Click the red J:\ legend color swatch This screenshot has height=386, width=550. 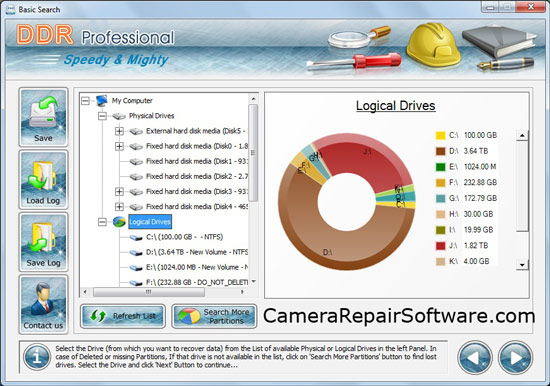click(441, 246)
